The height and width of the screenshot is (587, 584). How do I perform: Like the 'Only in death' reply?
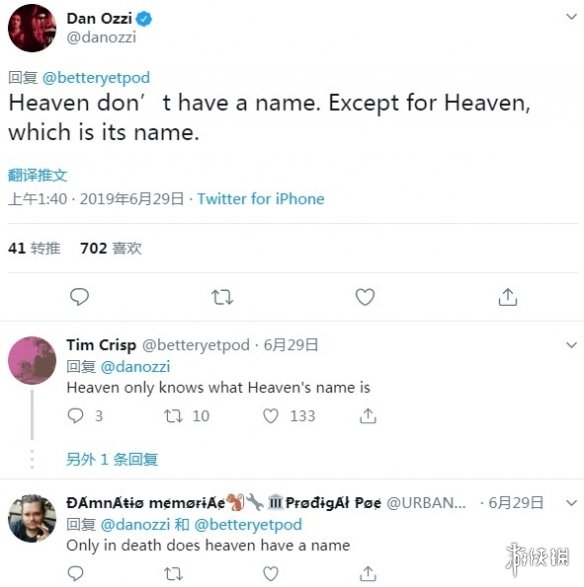[271, 574]
